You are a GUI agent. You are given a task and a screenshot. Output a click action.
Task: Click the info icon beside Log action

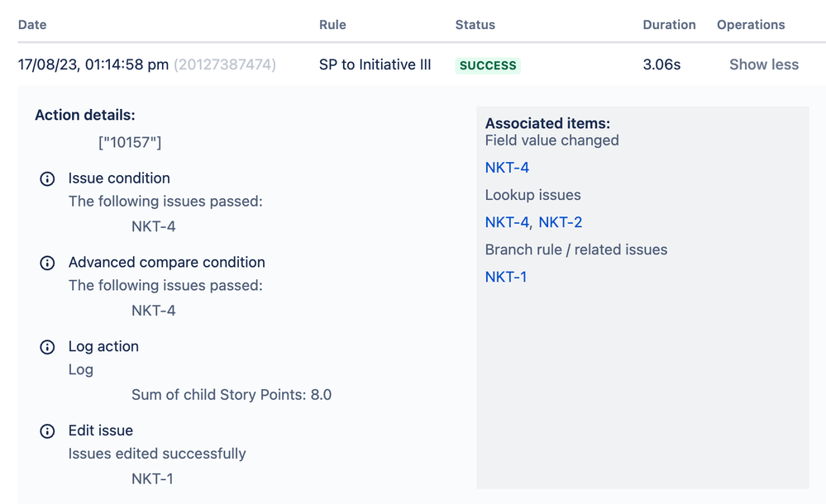(x=47, y=347)
